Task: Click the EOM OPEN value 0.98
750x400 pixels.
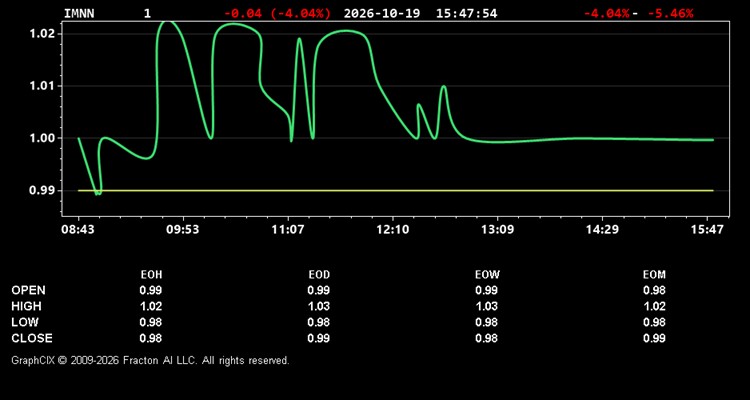Action: coord(654,290)
